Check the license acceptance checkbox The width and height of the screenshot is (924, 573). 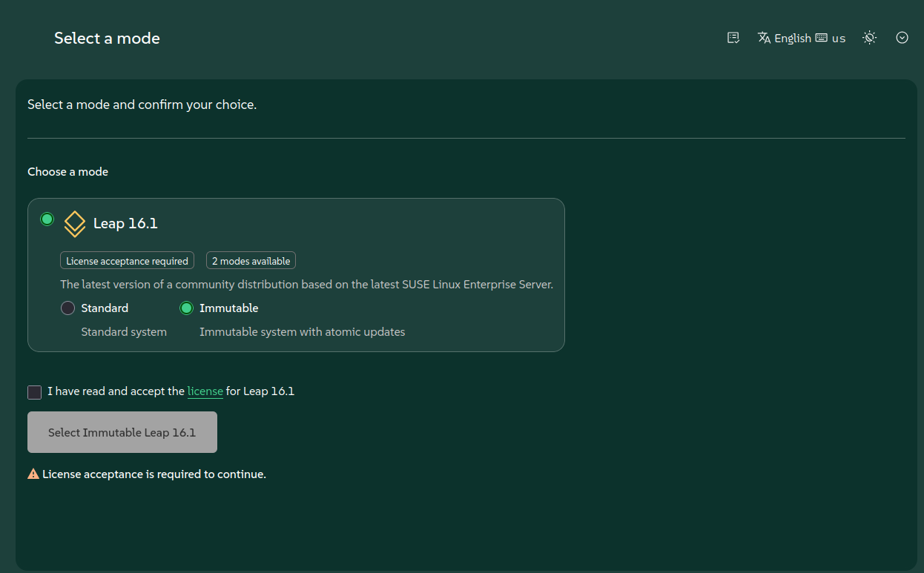click(x=35, y=392)
